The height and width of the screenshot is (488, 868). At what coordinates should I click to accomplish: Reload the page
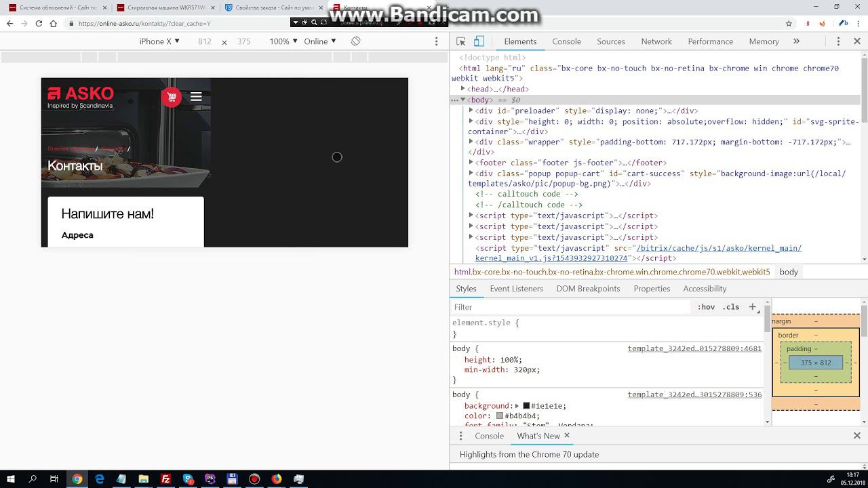39,23
